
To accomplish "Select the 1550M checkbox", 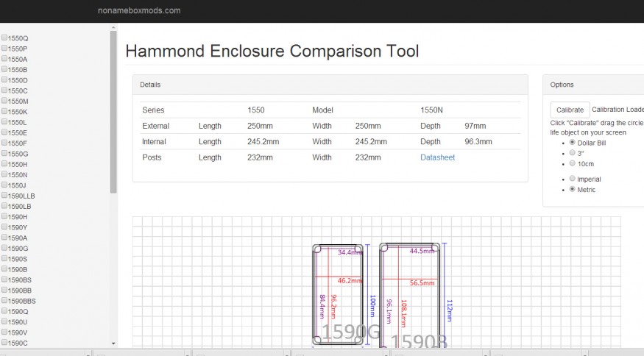I will coord(4,101).
